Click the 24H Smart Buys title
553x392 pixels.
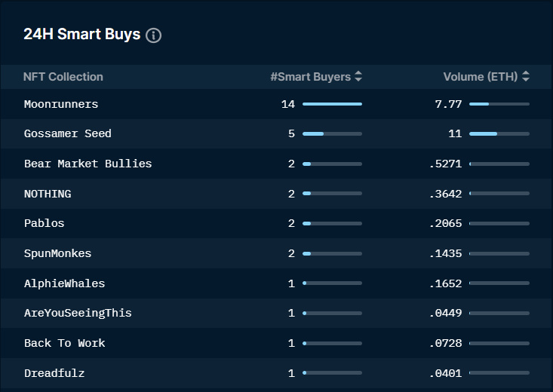(x=81, y=34)
